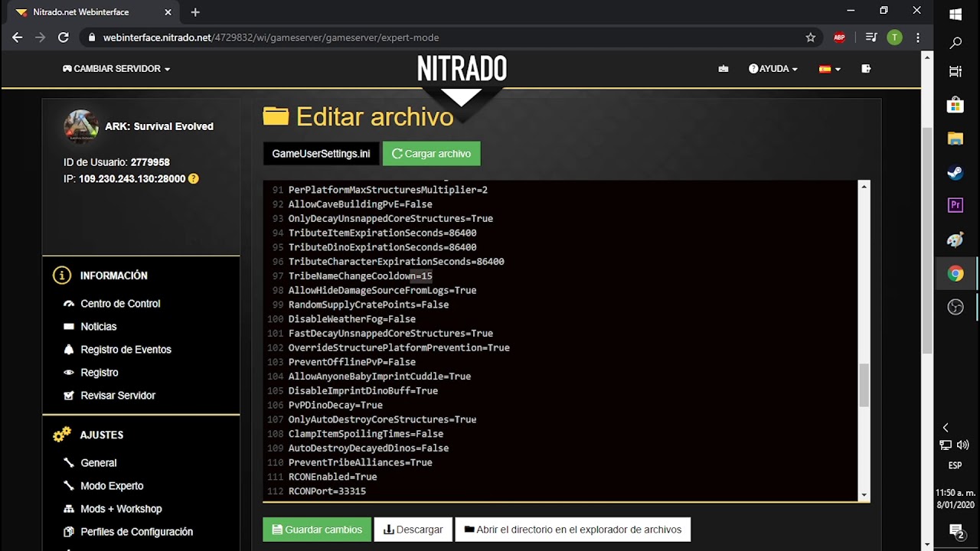Open the AYUDA help dropdown
The height and width of the screenshot is (551, 980).
tap(773, 69)
